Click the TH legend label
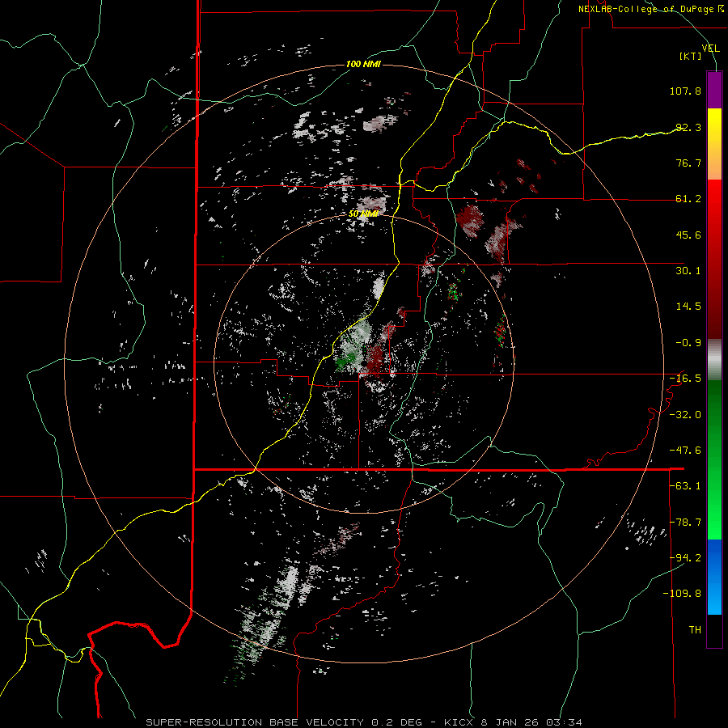Screen dimensions: 728x728 tap(695, 630)
